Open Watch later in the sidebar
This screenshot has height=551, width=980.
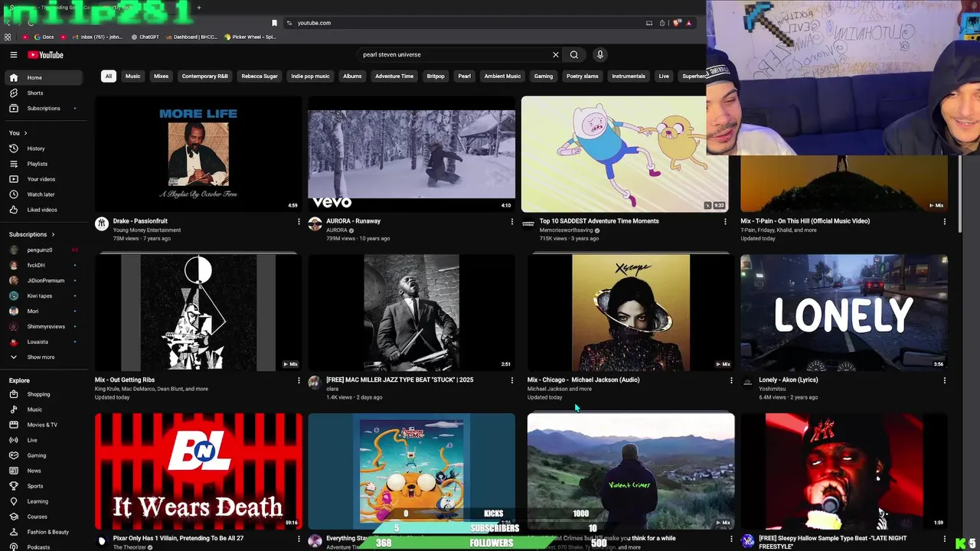tap(44, 194)
